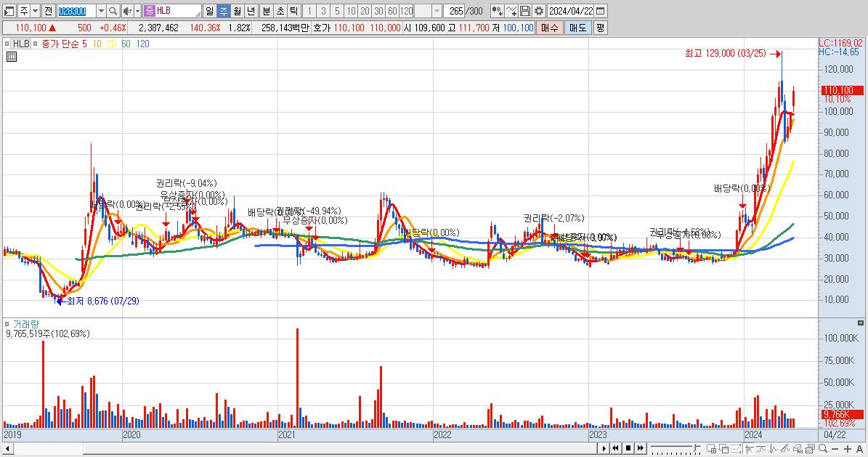Viewport: 868px width, 457px height.
Task: Click the window with grid icon in the bottom bar
Action: point(711,448)
